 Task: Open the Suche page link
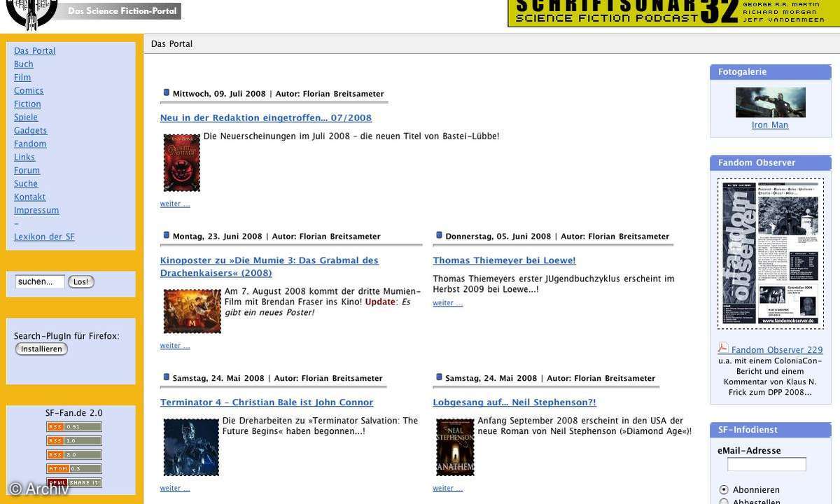click(x=26, y=184)
